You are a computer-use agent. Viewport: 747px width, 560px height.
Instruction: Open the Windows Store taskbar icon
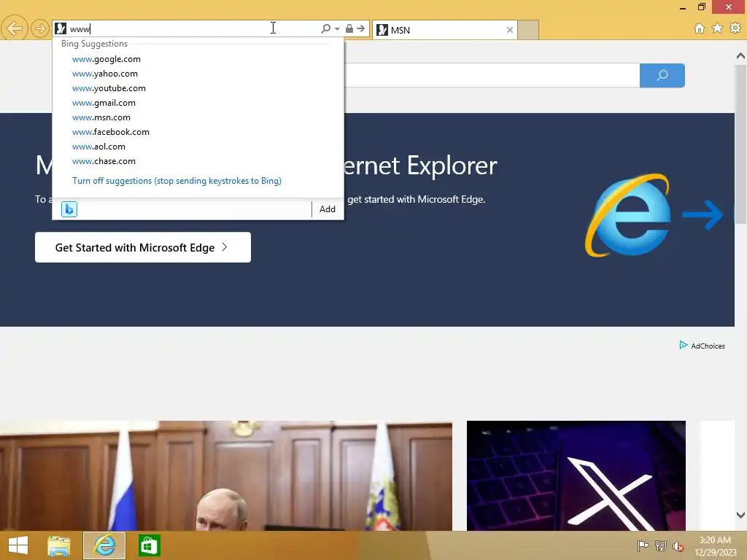pos(149,545)
